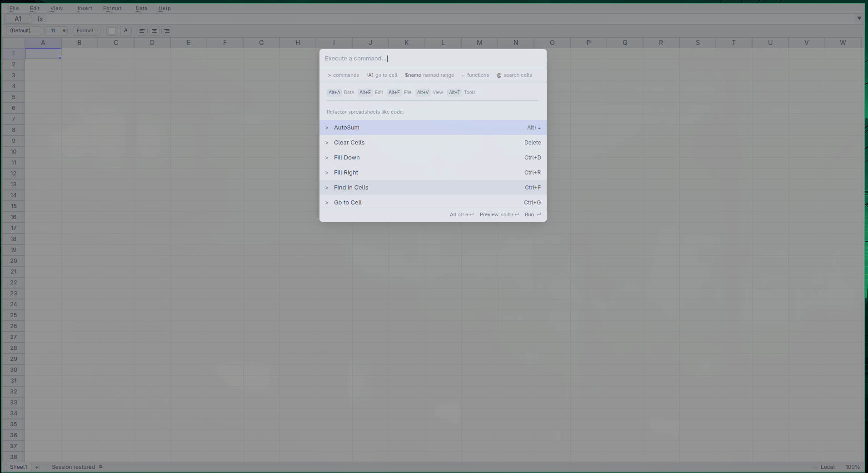
Task: Click the A1 cell reference box
Action: (x=18, y=19)
